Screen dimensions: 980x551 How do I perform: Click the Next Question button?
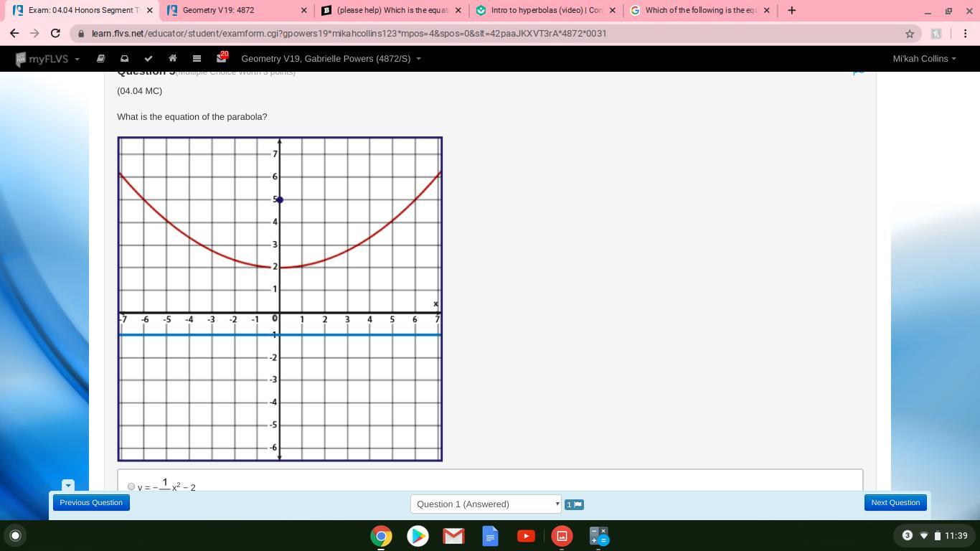(x=895, y=502)
